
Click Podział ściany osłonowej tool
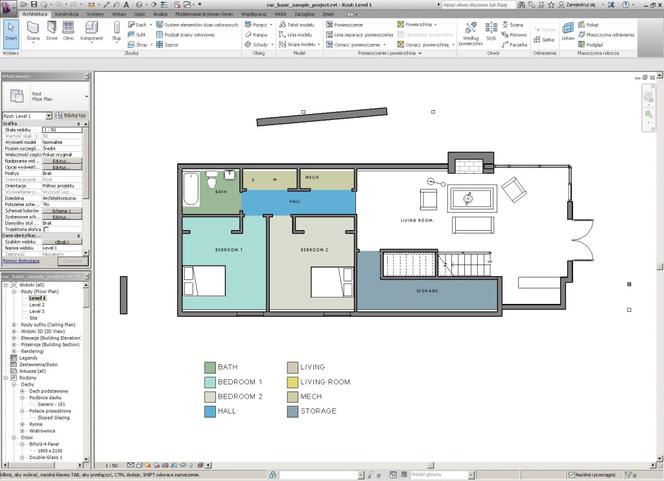(x=185, y=35)
